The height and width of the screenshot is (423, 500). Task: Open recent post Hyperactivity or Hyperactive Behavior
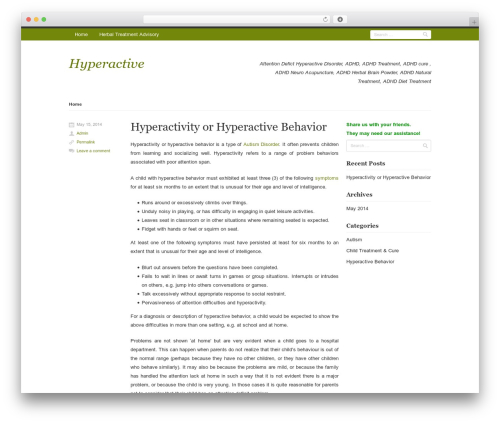pyautogui.click(x=388, y=177)
